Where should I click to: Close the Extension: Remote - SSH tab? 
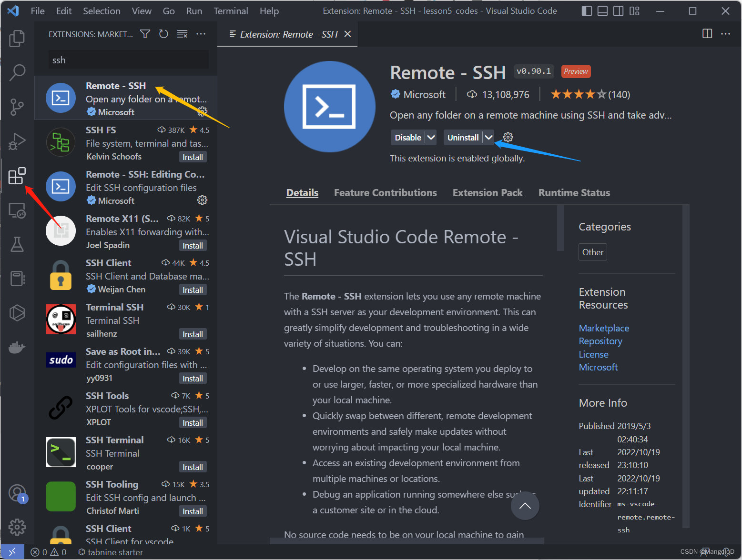click(347, 34)
